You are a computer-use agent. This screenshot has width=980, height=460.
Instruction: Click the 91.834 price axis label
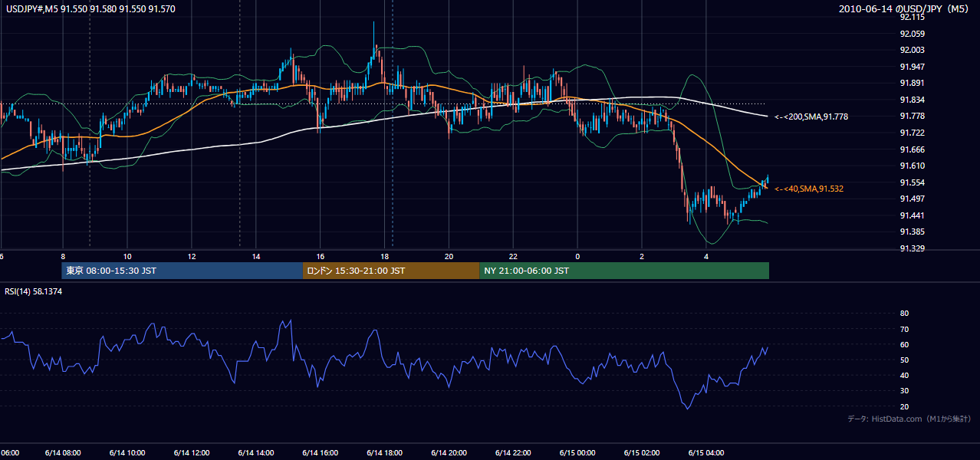point(913,100)
